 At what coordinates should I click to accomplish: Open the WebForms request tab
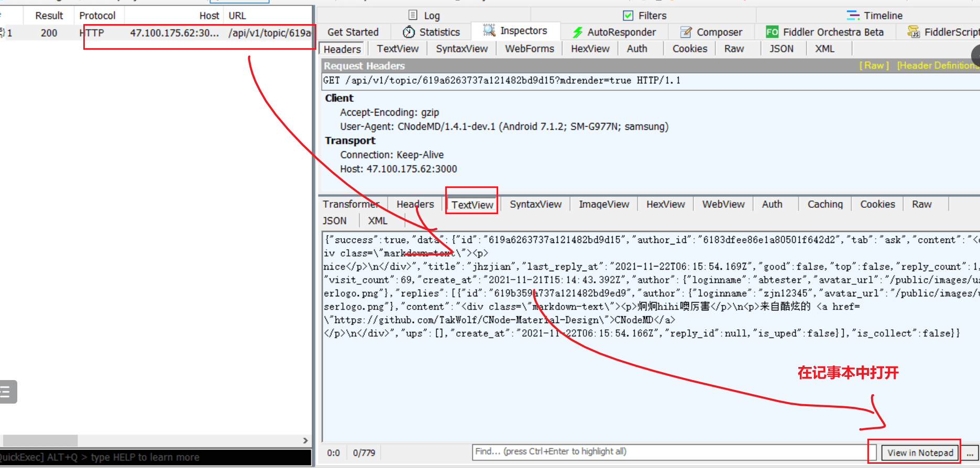(x=529, y=49)
